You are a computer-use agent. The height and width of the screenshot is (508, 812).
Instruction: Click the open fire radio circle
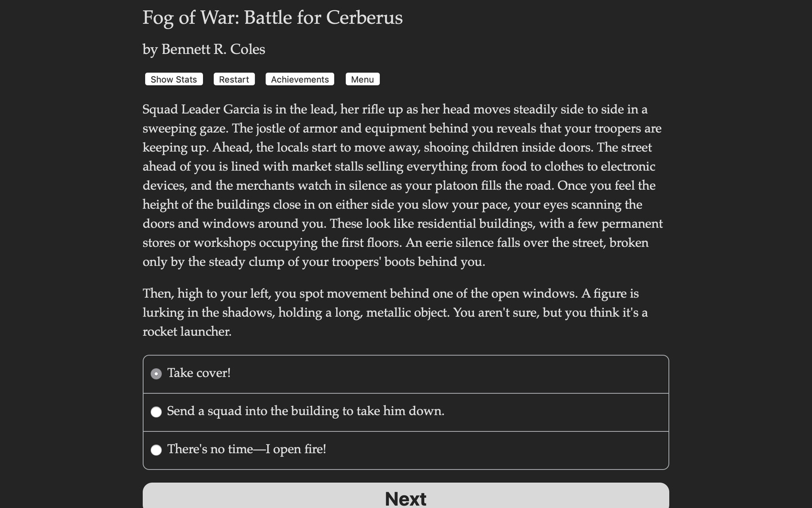pos(156,450)
